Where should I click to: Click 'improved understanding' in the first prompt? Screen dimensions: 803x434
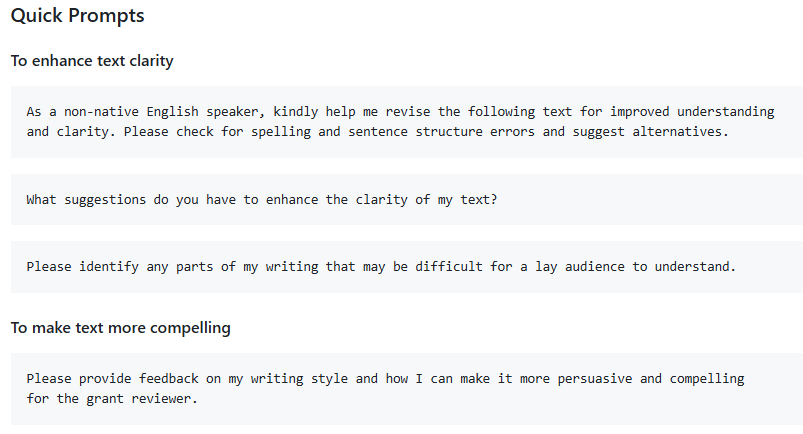pos(692,112)
